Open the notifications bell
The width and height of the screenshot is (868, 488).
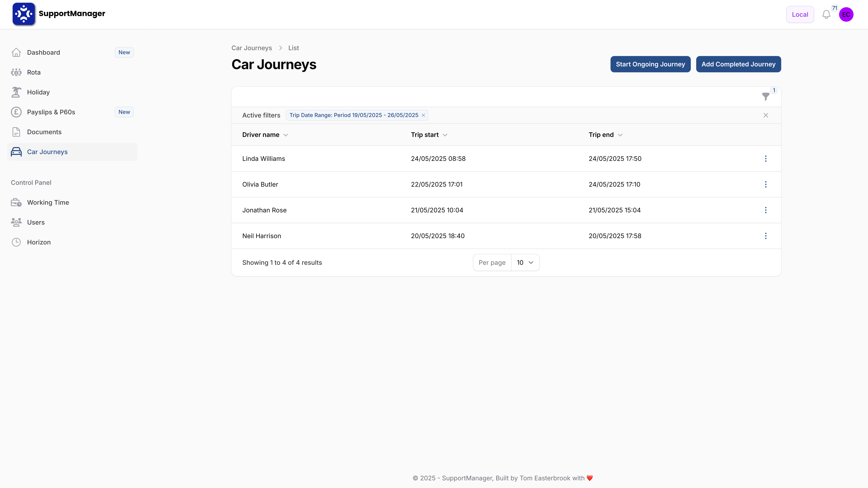tap(826, 14)
